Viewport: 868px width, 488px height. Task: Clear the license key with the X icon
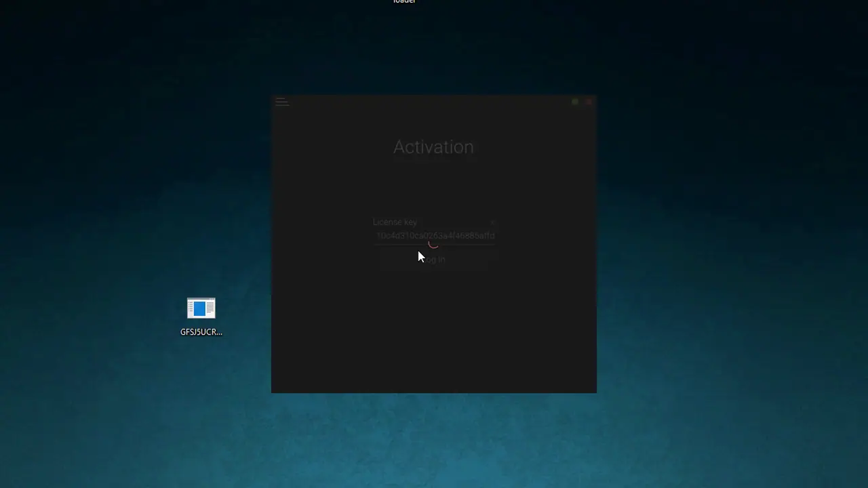point(493,222)
